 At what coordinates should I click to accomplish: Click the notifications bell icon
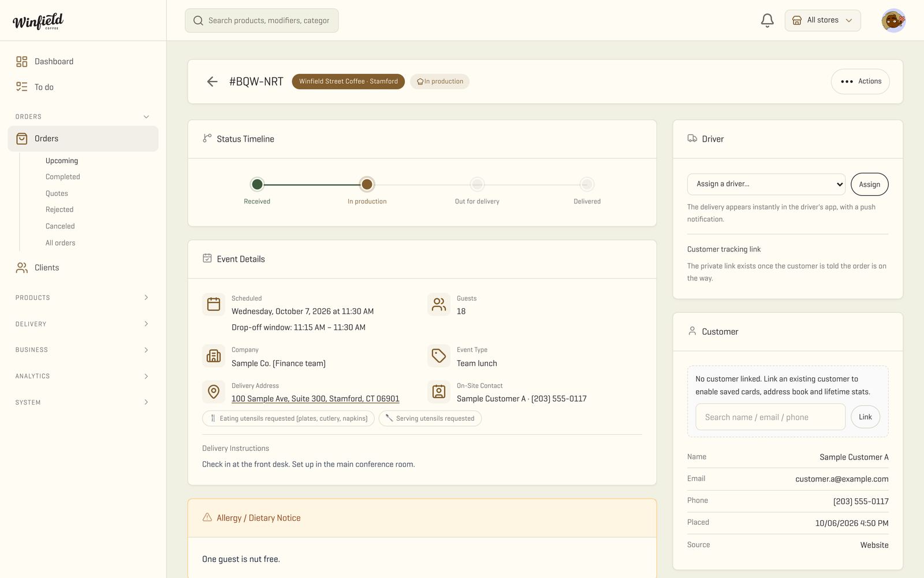(767, 21)
